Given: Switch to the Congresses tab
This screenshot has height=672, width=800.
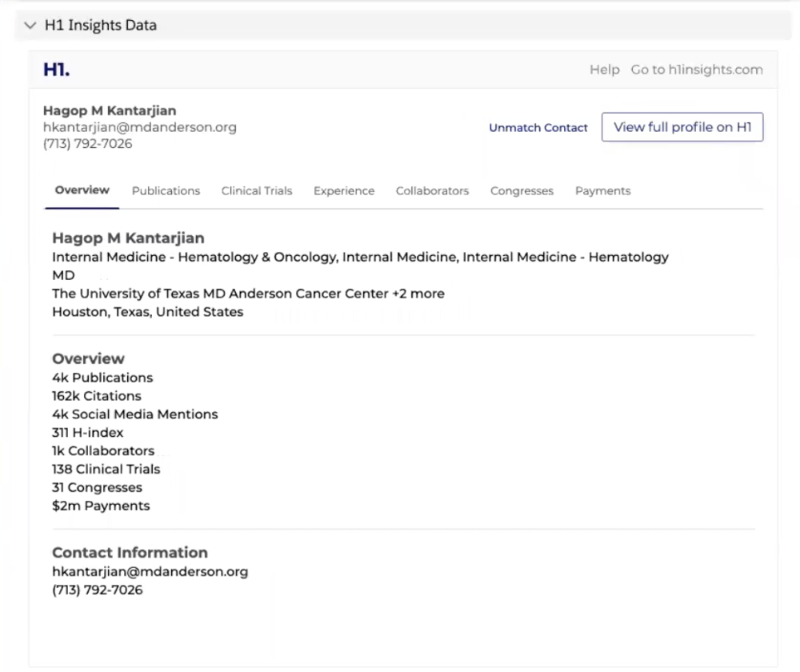Looking at the screenshot, I should [x=522, y=191].
